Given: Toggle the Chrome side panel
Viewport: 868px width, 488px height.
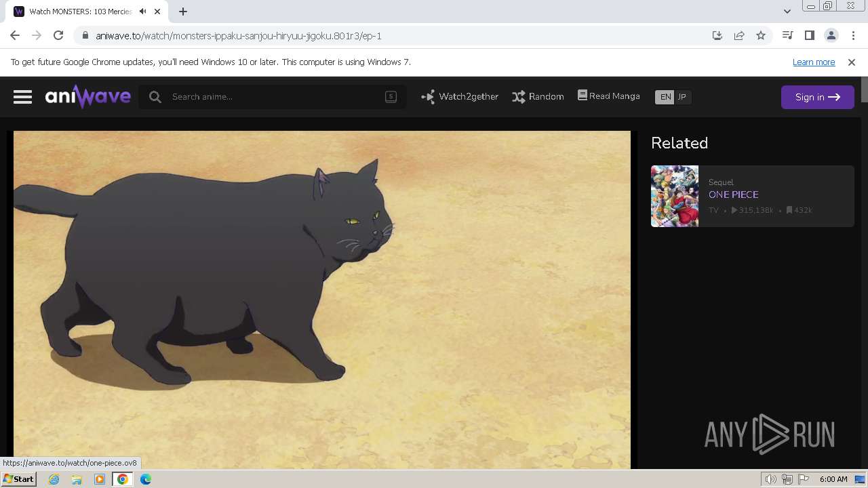Looking at the screenshot, I should click(x=809, y=35).
